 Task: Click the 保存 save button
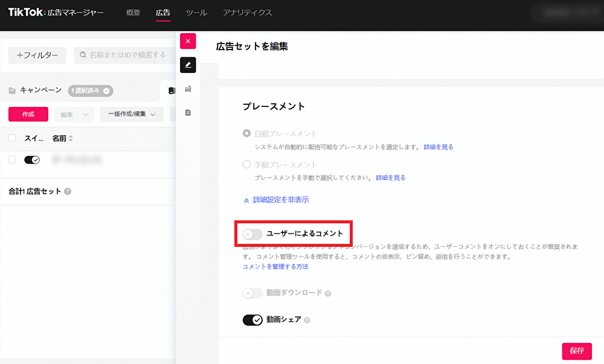[577, 351]
